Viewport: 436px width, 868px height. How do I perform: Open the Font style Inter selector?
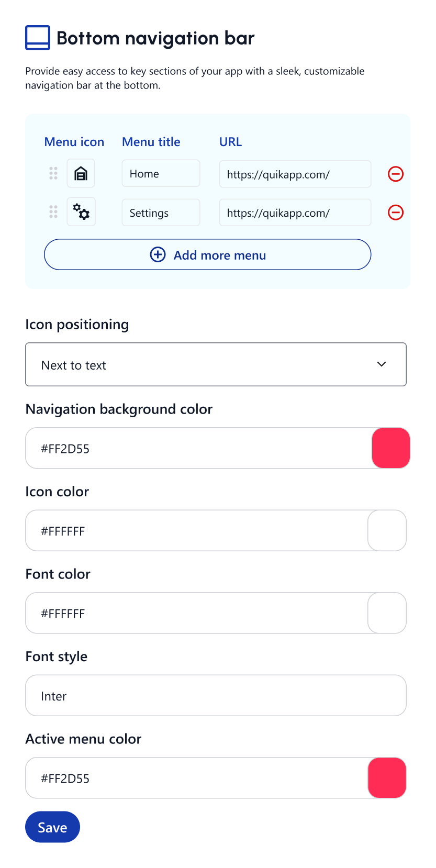click(x=216, y=696)
